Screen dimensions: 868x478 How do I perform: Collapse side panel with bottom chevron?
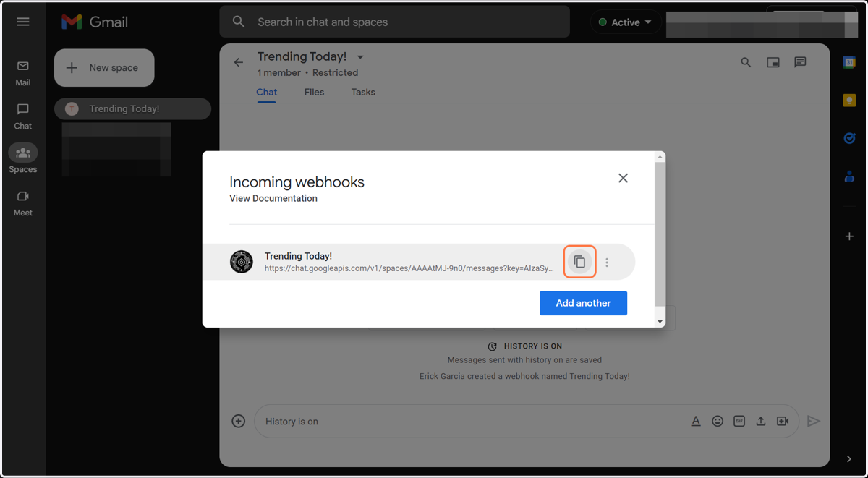[x=849, y=459]
